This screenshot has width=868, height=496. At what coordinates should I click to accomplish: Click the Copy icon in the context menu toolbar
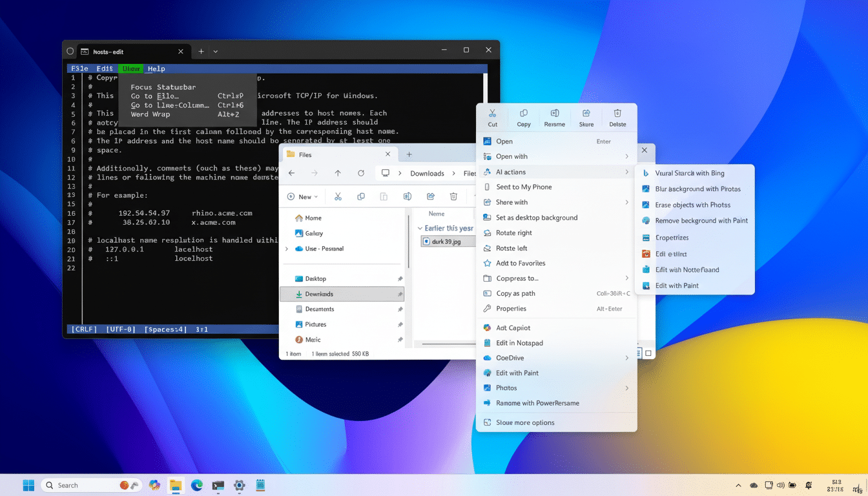(x=523, y=117)
